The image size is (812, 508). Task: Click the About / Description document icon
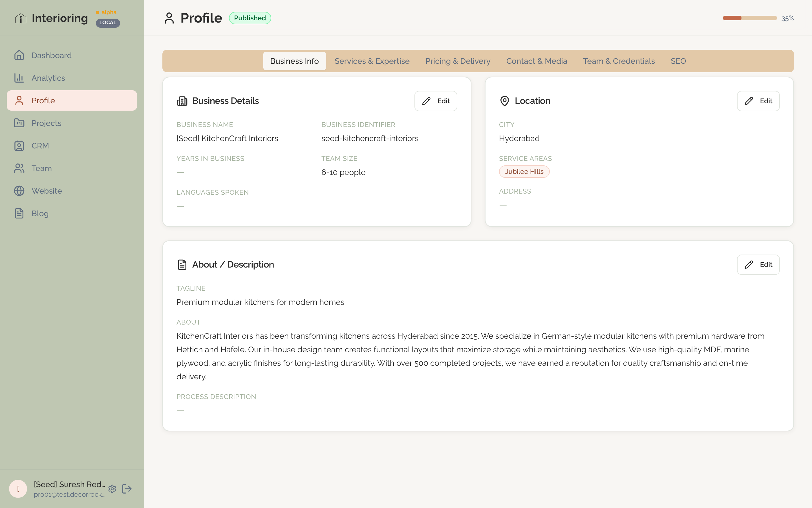(182, 265)
